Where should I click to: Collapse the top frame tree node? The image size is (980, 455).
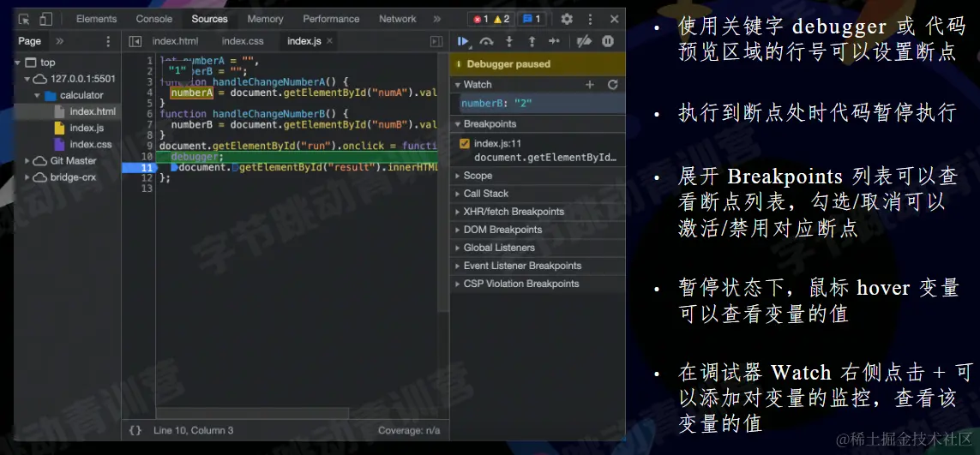pyautogui.click(x=17, y=63)
